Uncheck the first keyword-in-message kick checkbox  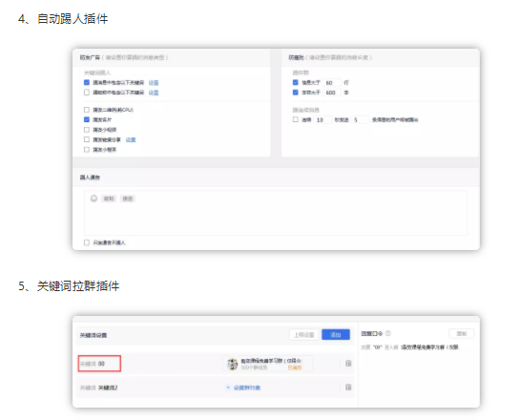pyautogui.click(x=87, y=82)
